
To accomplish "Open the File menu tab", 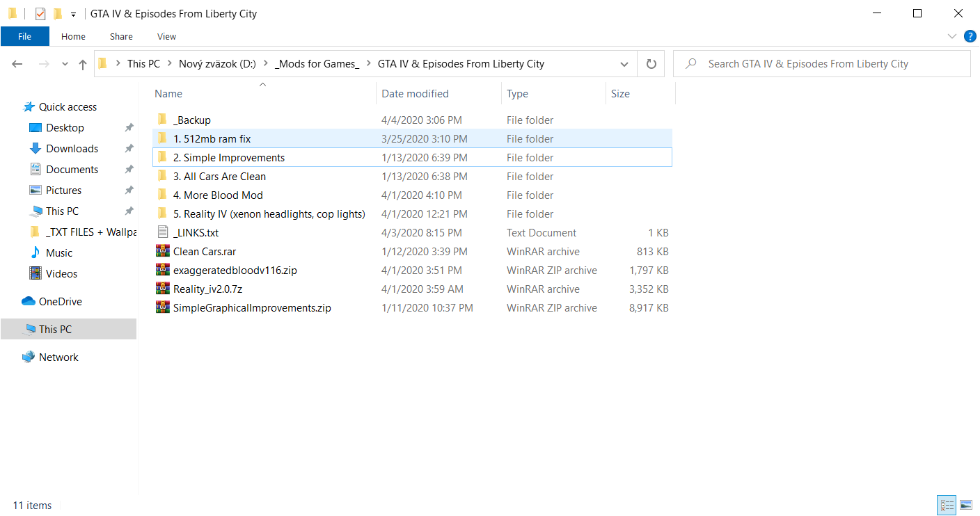I will tap(24, 36).
